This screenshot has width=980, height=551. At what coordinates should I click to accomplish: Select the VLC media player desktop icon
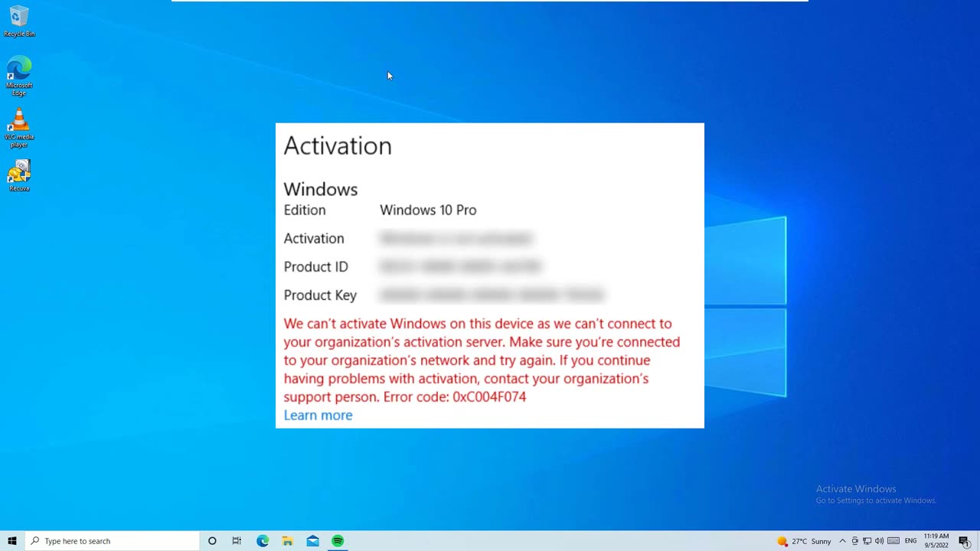click(x=19, y=128)
